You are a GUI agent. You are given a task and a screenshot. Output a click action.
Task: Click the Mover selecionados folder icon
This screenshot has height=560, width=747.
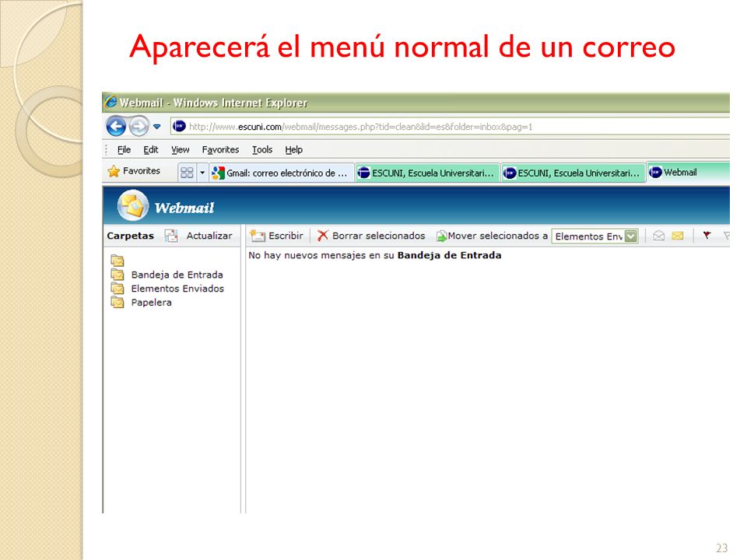coord(442,236)
